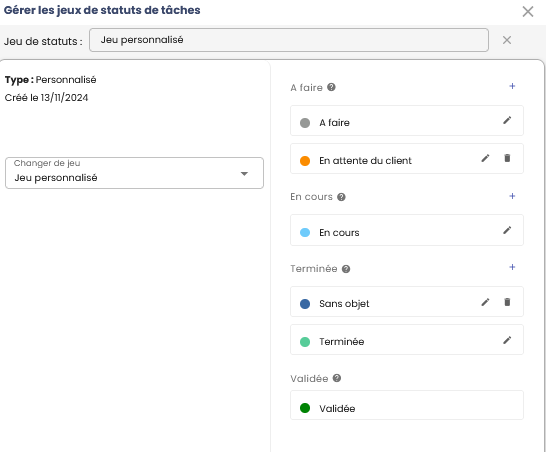Add a new status under Terminée
546x452 pixels.
[x=512, y=267]
